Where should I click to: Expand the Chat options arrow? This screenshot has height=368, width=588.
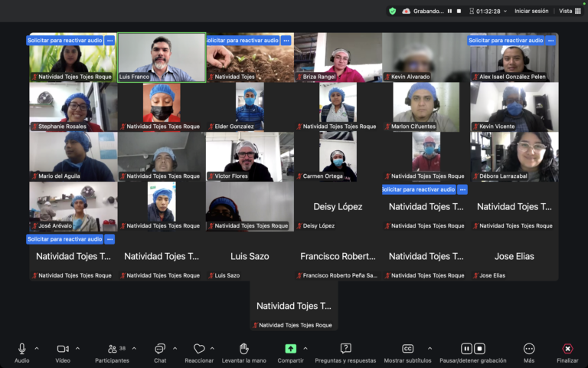coord(175,349)
